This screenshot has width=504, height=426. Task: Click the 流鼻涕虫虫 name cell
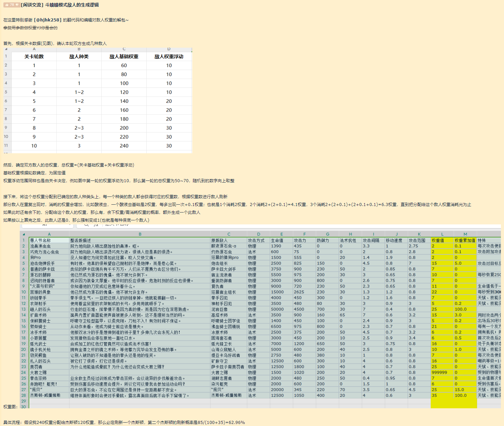(x=49, y=246)
